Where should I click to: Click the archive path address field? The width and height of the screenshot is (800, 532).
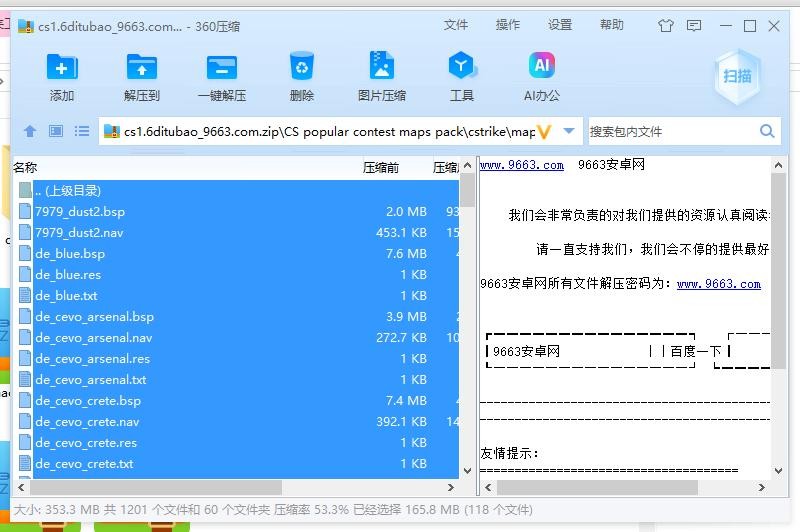point(329,132)
